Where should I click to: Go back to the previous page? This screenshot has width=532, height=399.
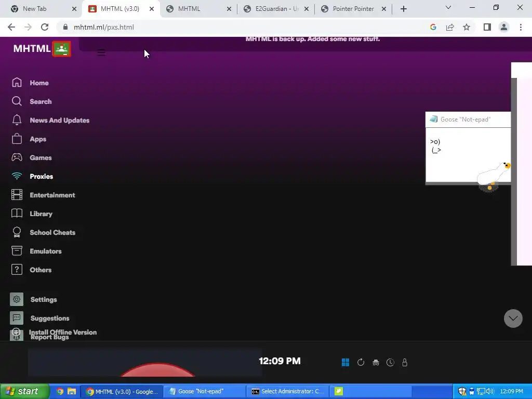coord(11,27)
